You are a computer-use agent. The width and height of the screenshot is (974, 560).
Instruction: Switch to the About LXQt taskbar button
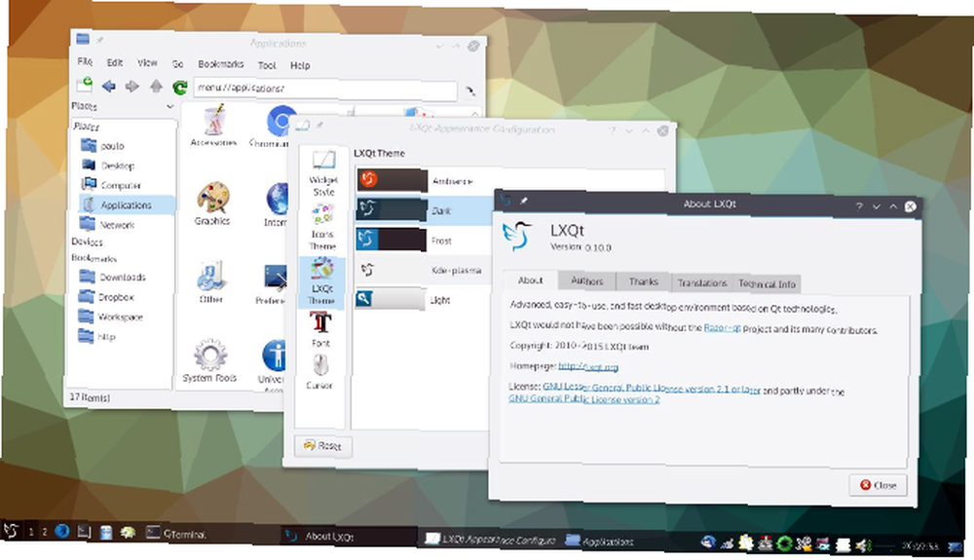pyautogui.click(x=348, y=536)
